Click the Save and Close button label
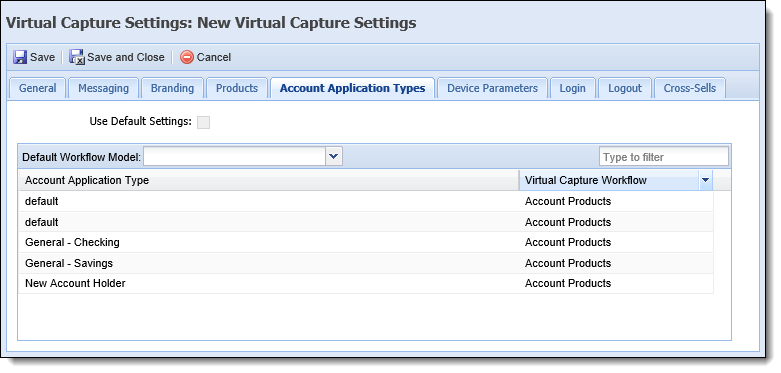 coord(126,57)
